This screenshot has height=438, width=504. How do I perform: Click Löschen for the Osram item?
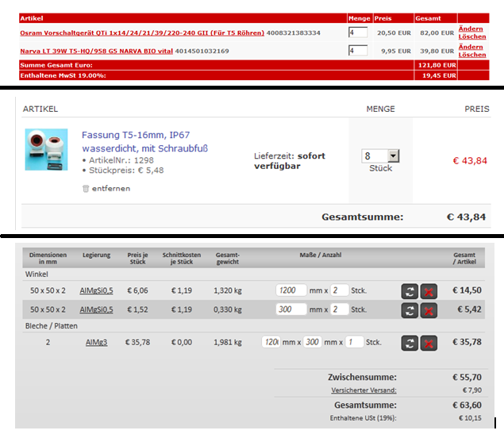[471, 36]
